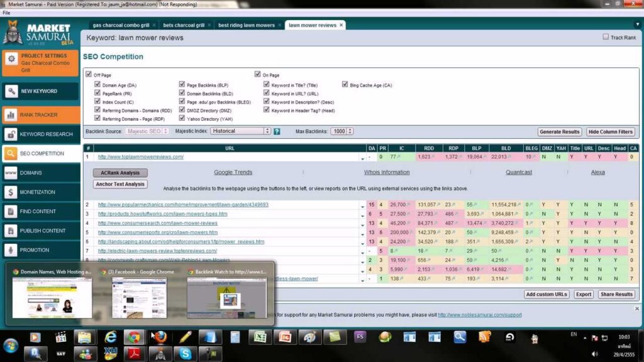
Task: Open the Rank Tracker chart icon
Action: click(11, 115)
